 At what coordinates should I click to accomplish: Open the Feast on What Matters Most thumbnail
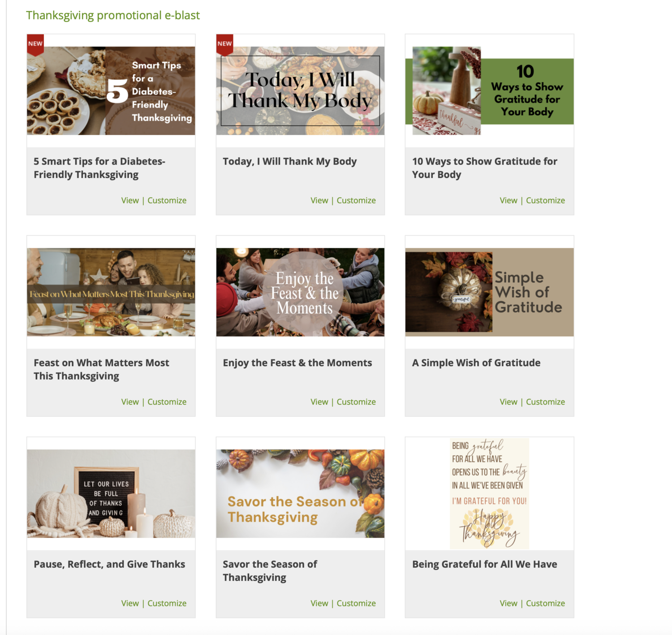coord(111,292)
